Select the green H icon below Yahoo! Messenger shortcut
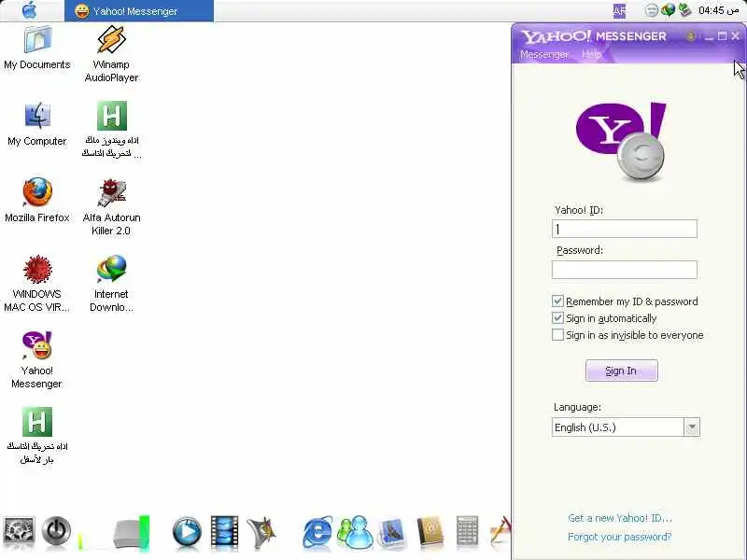This screenshot has width=747, height=560. [x=37, y=422]
